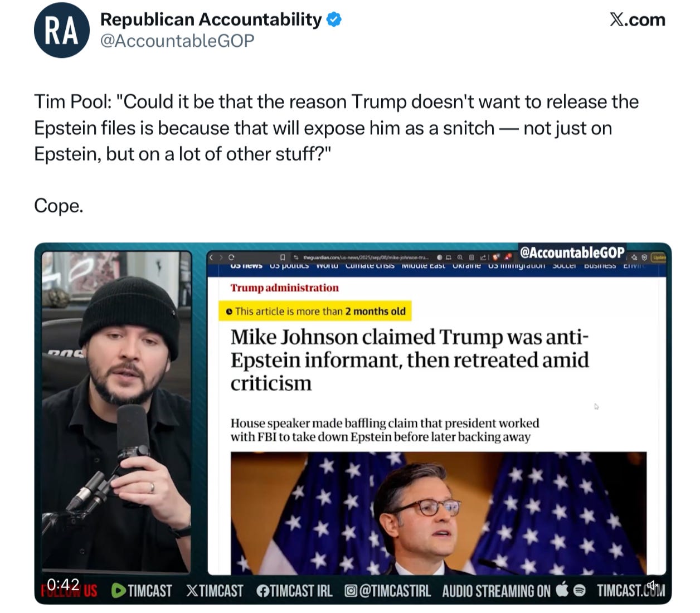
Task: Click the 0:42 video timestamp
Action: 63,584
